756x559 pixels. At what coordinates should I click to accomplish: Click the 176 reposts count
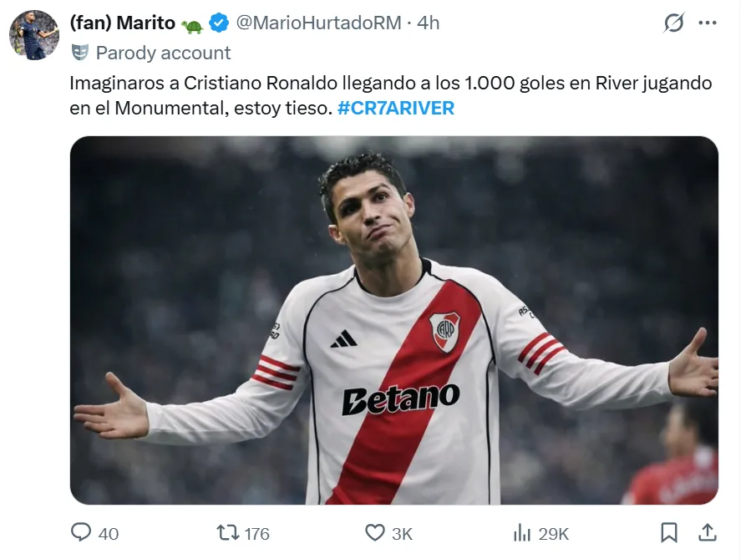256,533
